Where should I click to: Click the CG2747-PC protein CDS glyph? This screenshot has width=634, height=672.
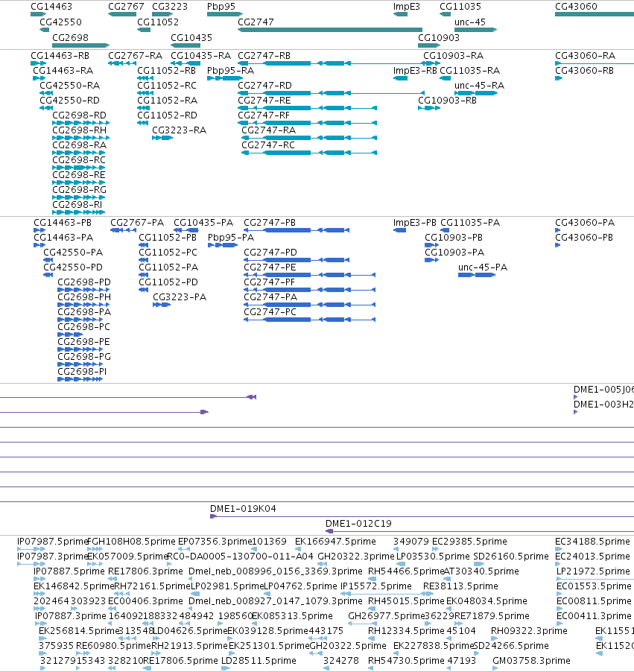[309, 320]
